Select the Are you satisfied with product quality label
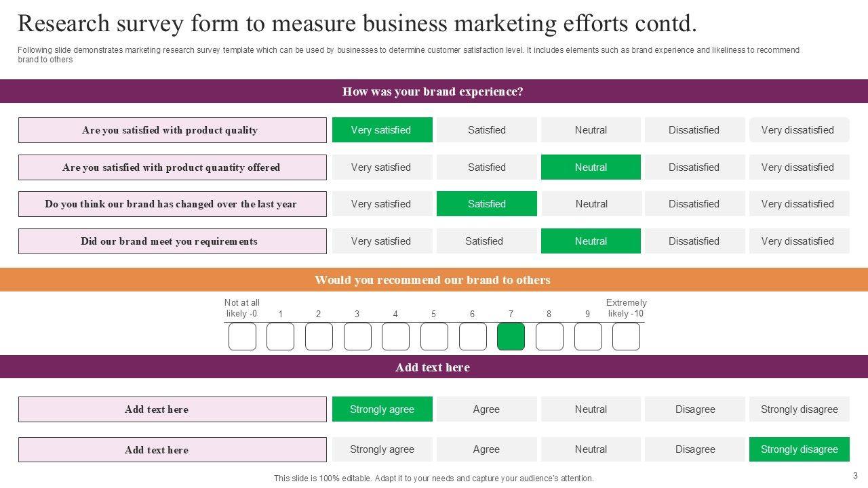Screen dimensions: 868x488 click(172, 130)
